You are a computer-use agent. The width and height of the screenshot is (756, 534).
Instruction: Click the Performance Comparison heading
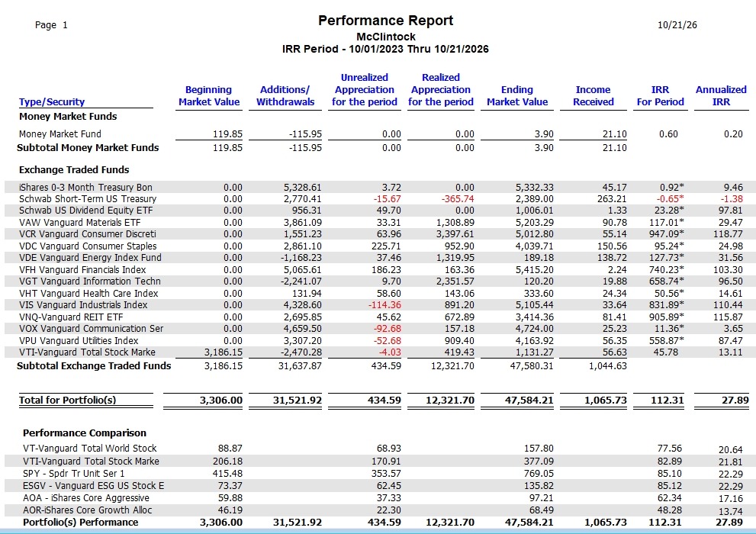85,433
